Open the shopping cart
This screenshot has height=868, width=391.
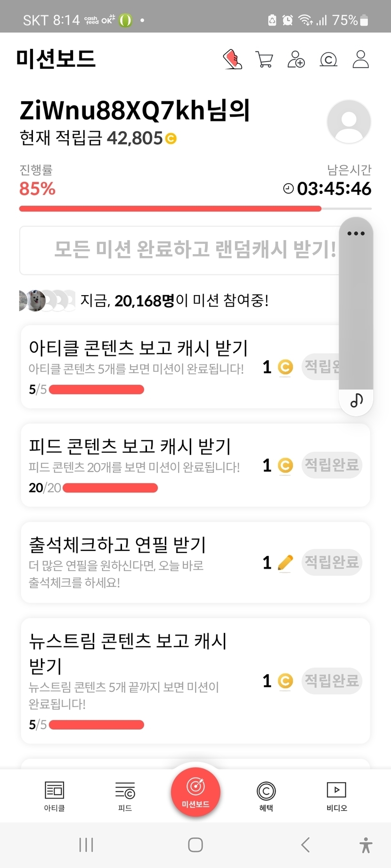point(264,60)
